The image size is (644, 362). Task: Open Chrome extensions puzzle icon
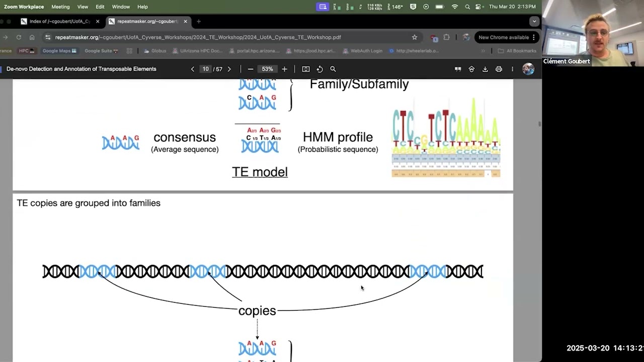click(x=446, y=37)
